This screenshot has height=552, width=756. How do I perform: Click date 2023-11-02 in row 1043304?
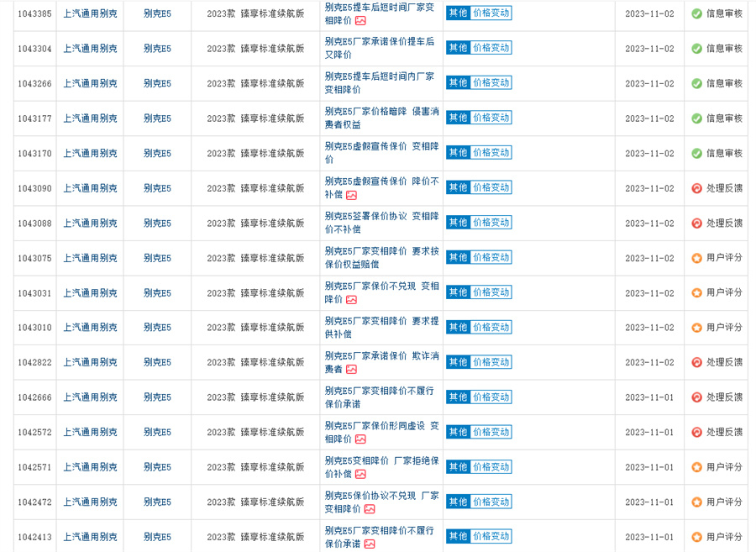point(649,49)
